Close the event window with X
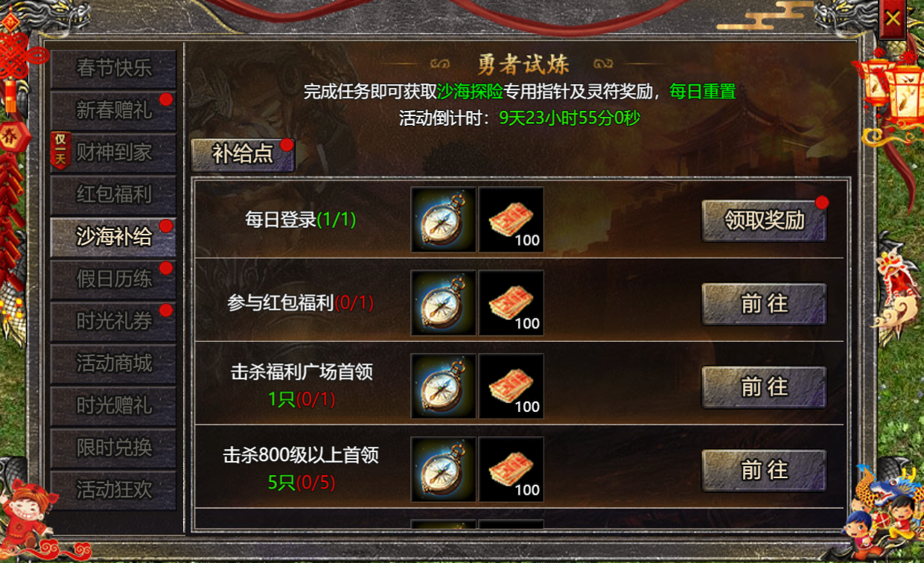The image size is (924, 563). click(893, 19)
